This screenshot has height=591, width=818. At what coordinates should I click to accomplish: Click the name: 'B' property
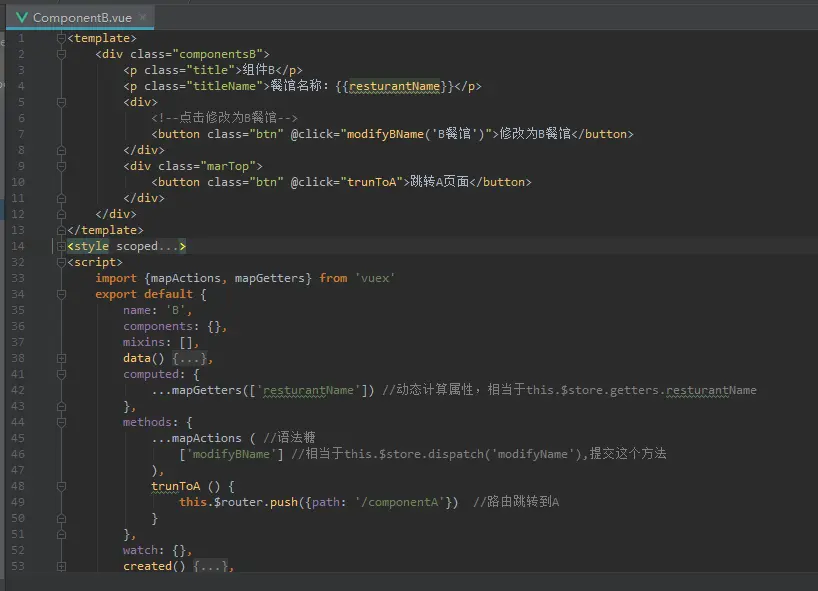157,310
